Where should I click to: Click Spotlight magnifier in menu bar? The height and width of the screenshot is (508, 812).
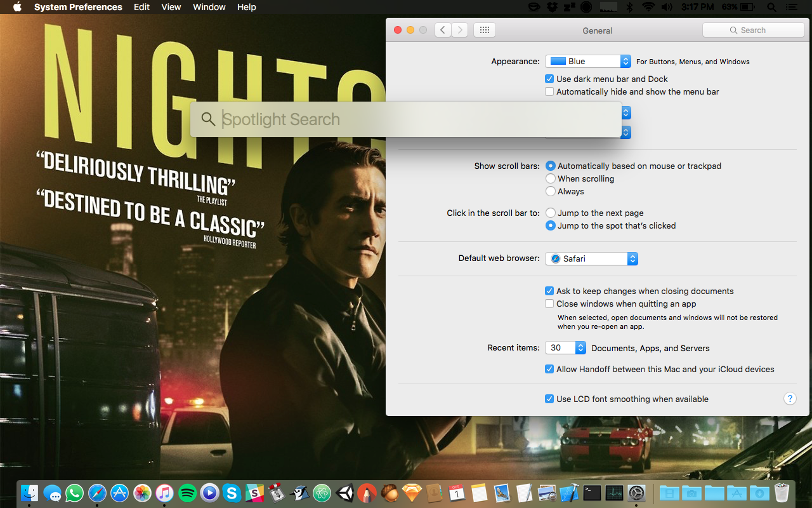coord(771,7)
